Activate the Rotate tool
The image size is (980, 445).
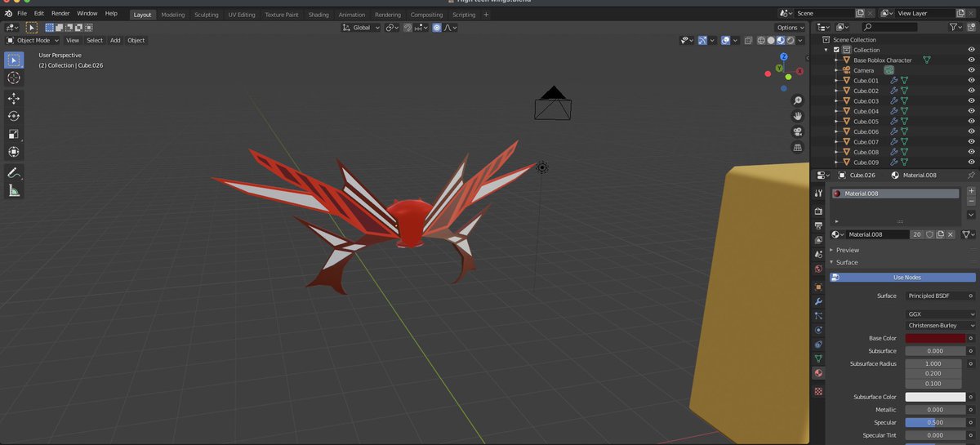coord(14,116)
